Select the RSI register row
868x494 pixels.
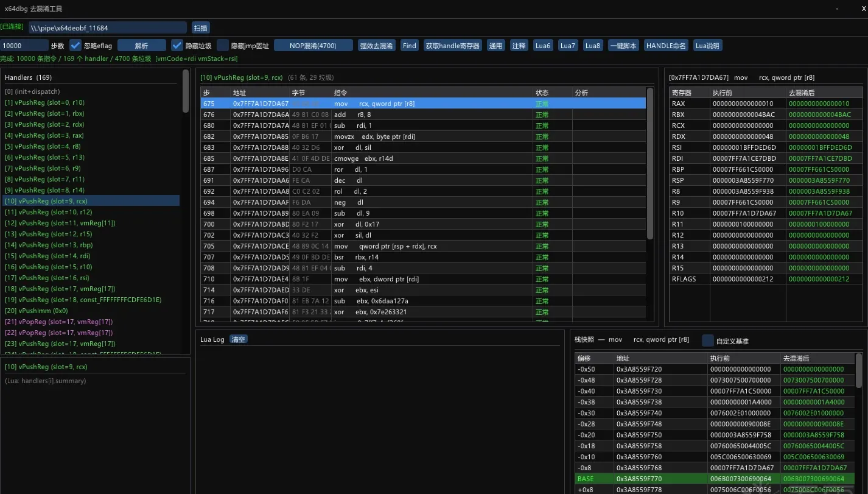pyautogui.click(x=766, y=147)
